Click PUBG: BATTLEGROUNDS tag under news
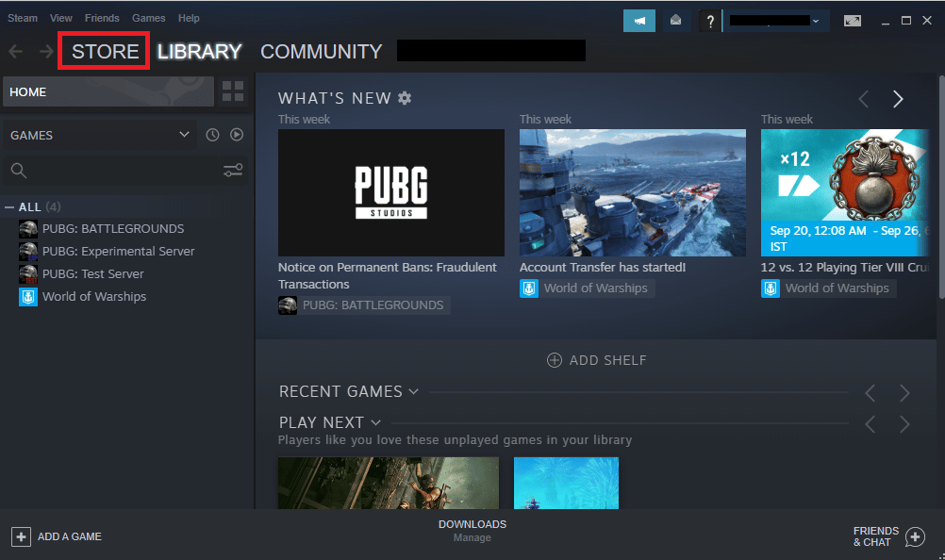The image size is (945, 560). point(364,305)
